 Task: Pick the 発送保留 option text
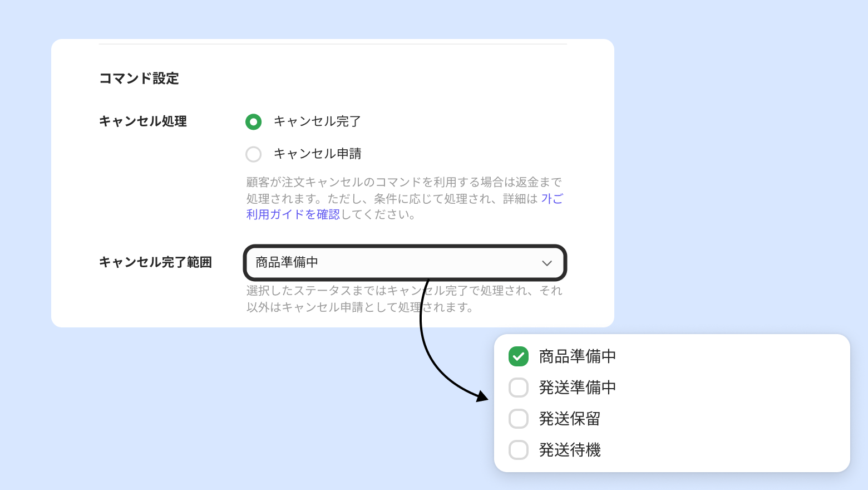[569, 419]
